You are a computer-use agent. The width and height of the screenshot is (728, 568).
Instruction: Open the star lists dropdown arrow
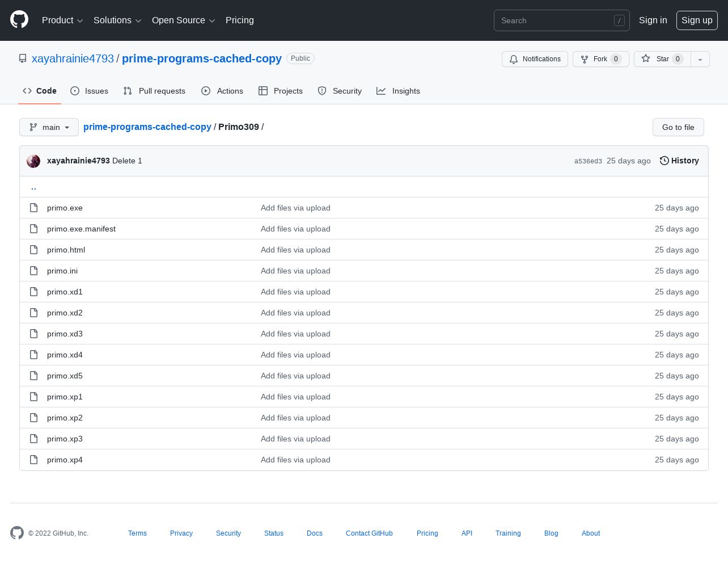pyautogui.click(x=700, y=59)
